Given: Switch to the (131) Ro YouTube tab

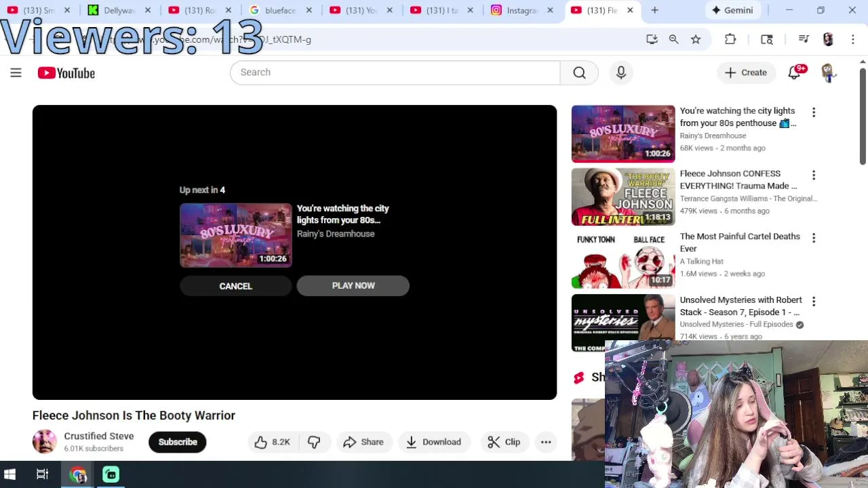Looking at the screenshot, I should coord(200,10).
